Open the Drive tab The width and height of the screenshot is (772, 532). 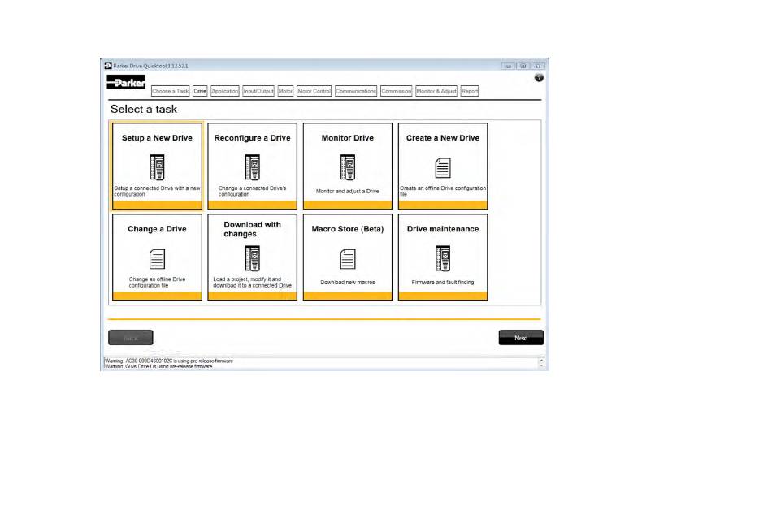coord(200,91)
